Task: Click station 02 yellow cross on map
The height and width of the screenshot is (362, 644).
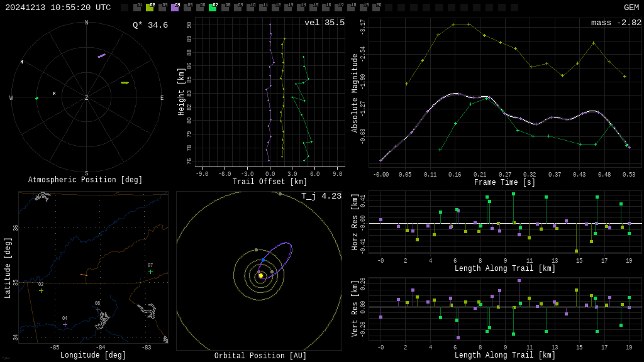Action: point(41,290)
